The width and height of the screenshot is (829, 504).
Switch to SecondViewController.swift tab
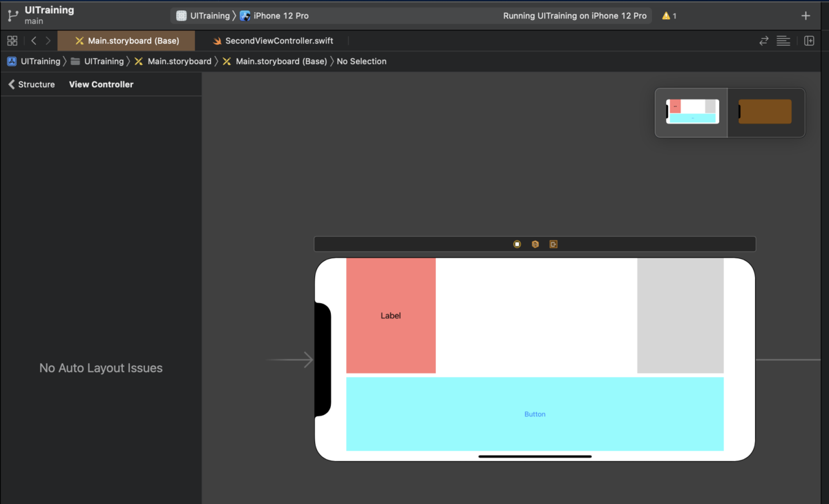[273, 41]
